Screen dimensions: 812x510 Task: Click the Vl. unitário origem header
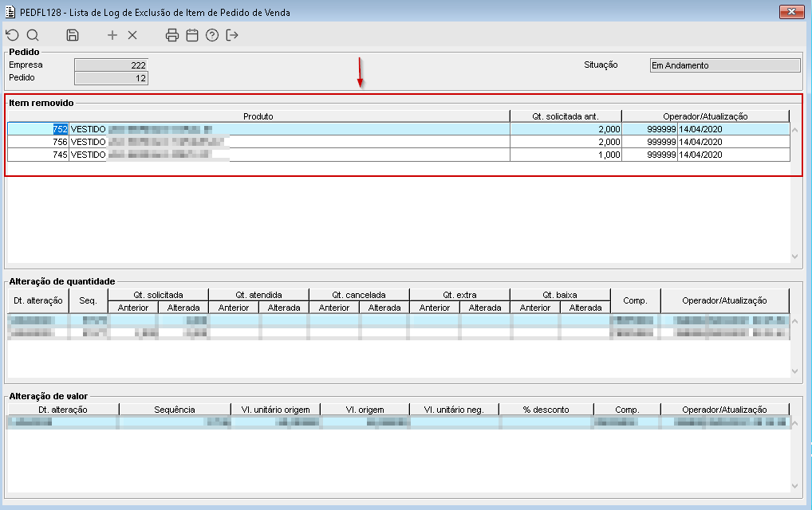point(275,410)
